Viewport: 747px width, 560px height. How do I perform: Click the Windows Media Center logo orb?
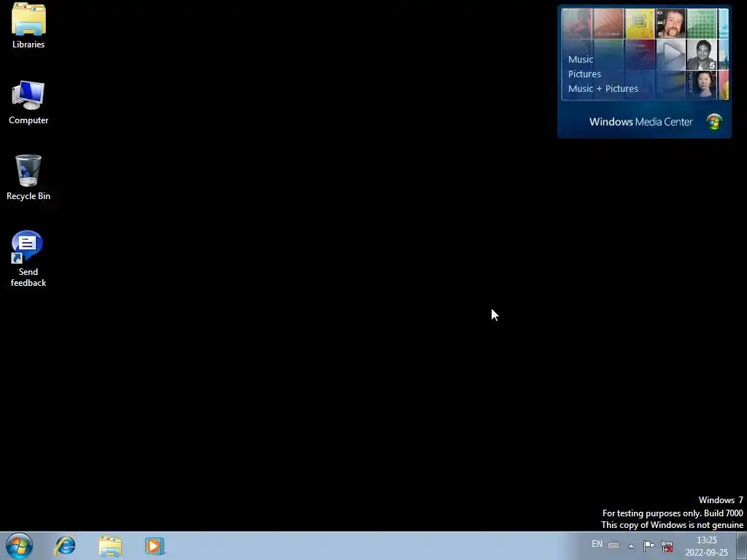(714, 122)
